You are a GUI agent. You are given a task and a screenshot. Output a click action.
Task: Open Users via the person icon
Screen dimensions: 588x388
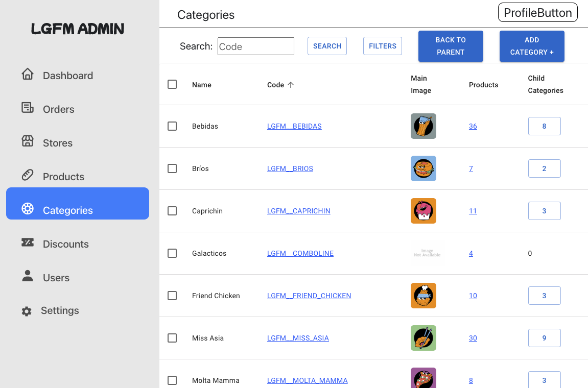click(x=28, y=276)
